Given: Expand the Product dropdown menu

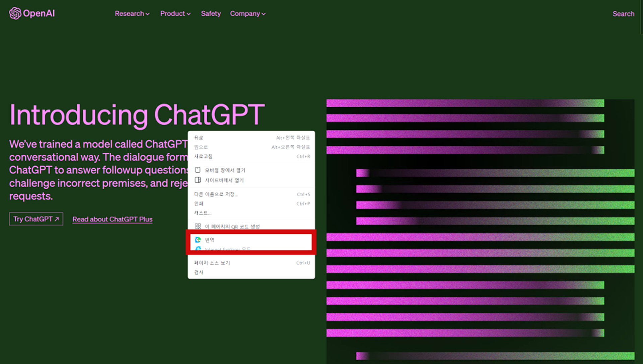Looking at the screenshot, I should (175, 14).
